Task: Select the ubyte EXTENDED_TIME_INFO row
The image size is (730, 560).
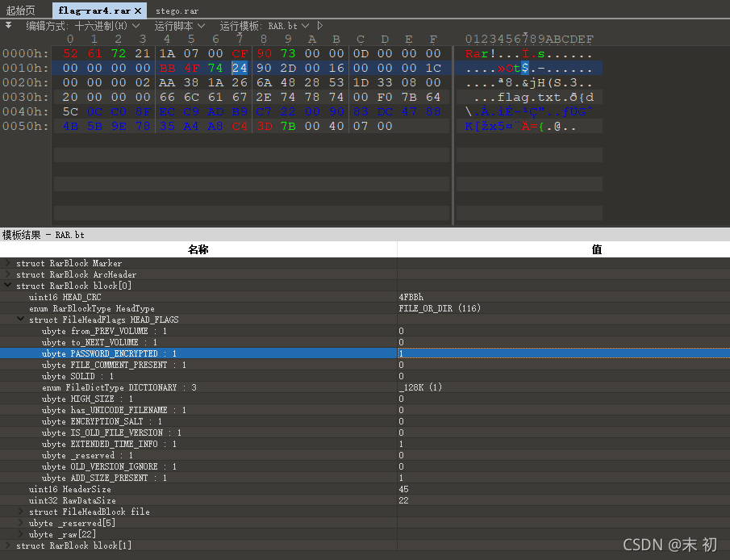Action: click(x=365, y=444)
